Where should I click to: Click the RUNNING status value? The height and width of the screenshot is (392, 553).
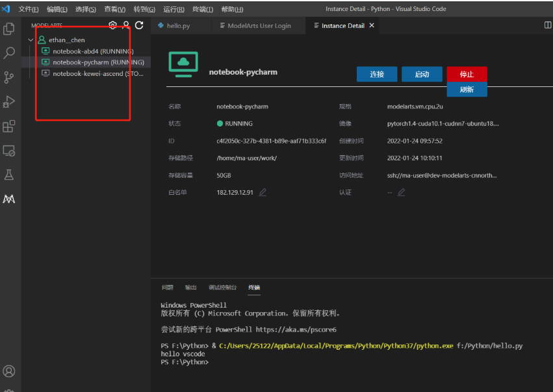point(235,123)
